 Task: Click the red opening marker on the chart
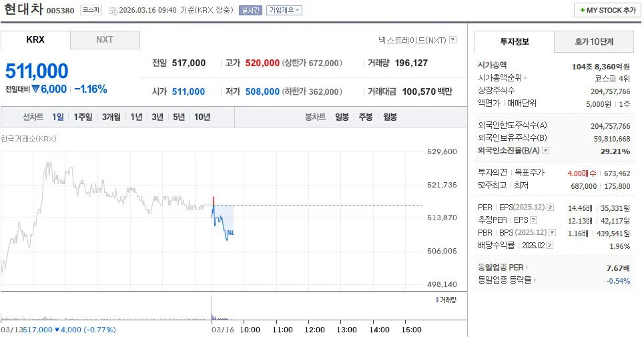coord(213,200)
